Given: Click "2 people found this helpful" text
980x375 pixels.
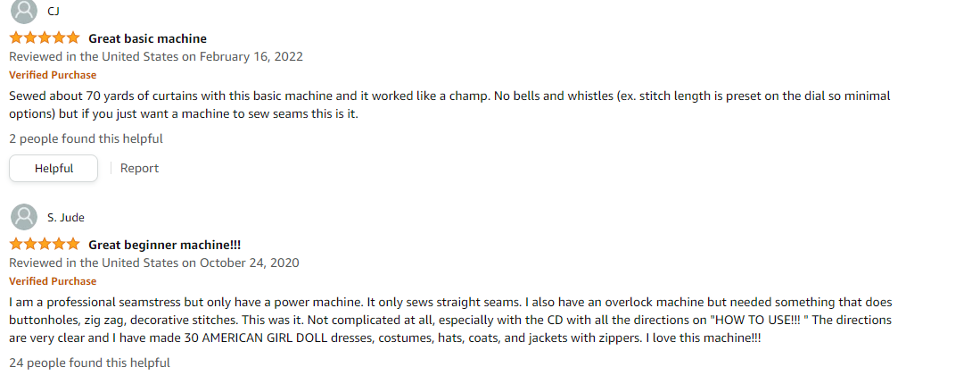Looking at the screenshot, I should 86,138.
